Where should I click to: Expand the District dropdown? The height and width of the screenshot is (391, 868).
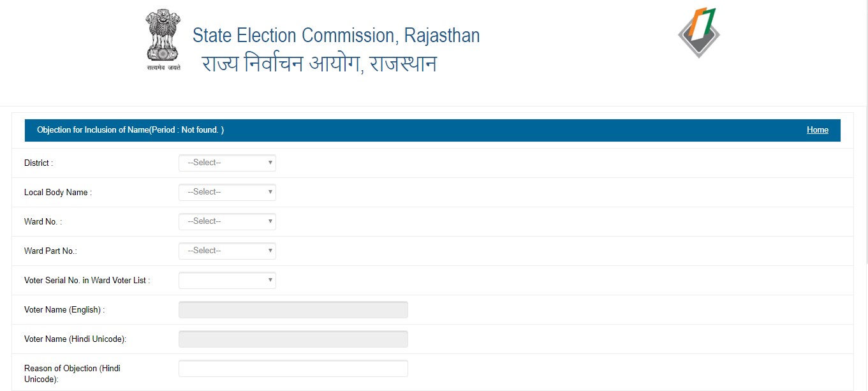click(227, 163)
